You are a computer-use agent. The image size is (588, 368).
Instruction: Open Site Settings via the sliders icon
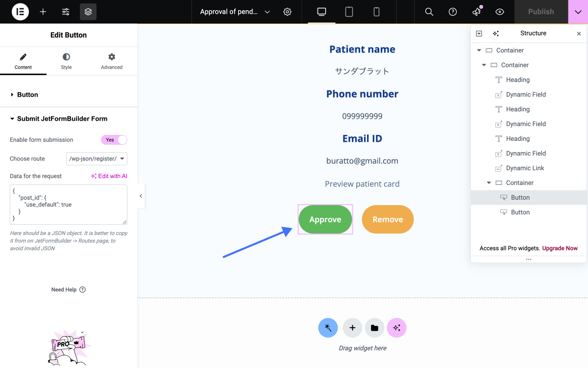pyautogui.click(x=65, y=11)
